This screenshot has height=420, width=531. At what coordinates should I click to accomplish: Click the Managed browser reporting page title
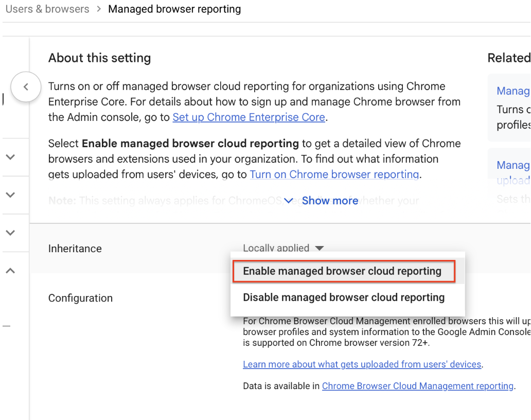click(174, 9)
